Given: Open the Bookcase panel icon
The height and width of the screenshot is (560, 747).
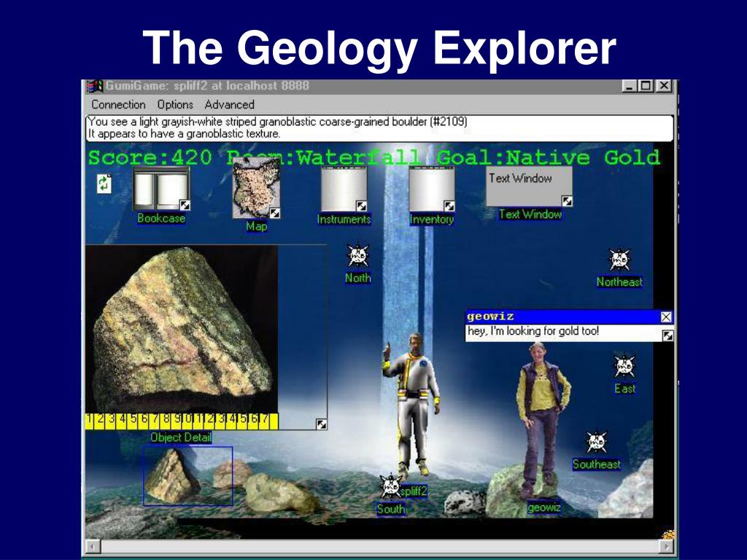Looking at the screenshot, I should tap(161, 189).
